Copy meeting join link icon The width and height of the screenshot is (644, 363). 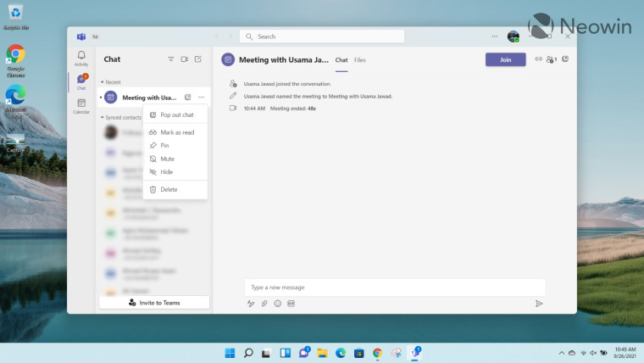(x=538, y=59)
